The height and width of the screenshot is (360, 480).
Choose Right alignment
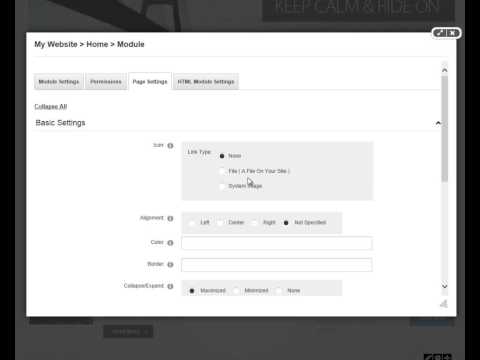pos(254,223)
